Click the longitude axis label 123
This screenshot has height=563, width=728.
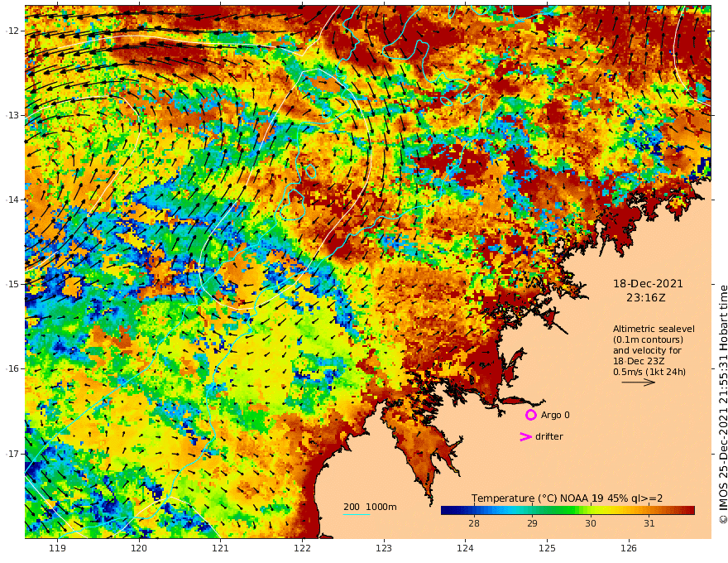coord(384,548)
